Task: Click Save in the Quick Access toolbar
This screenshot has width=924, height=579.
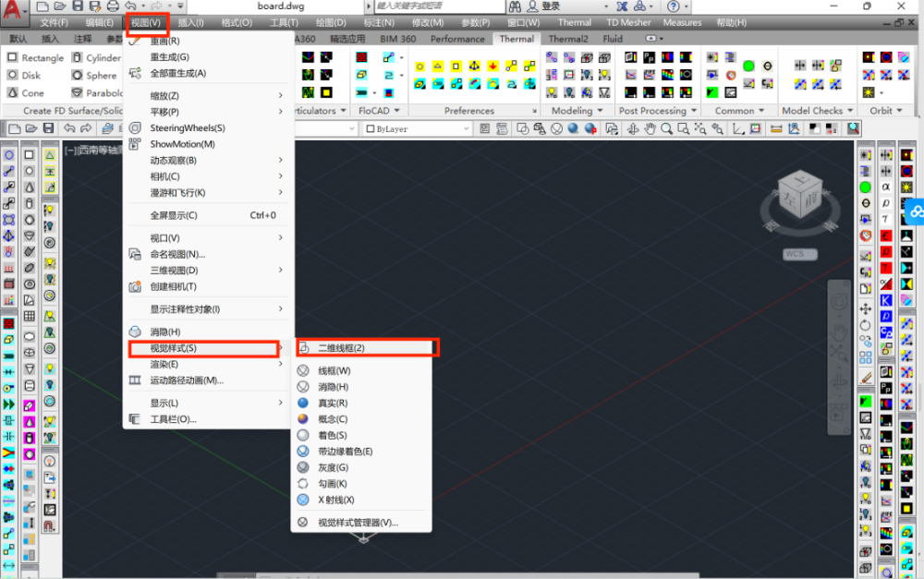Action: [x=78, y=6]
